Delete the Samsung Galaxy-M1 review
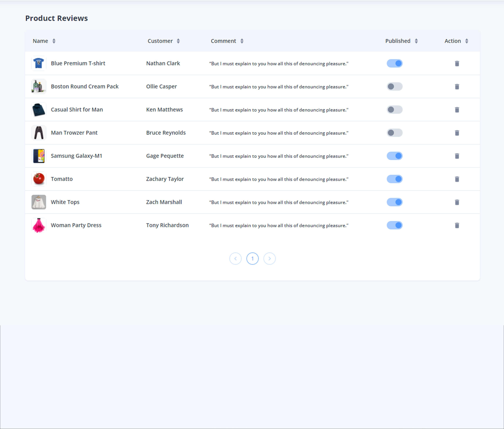The height and width of the screenshot is (429, 504). point(457,156)
